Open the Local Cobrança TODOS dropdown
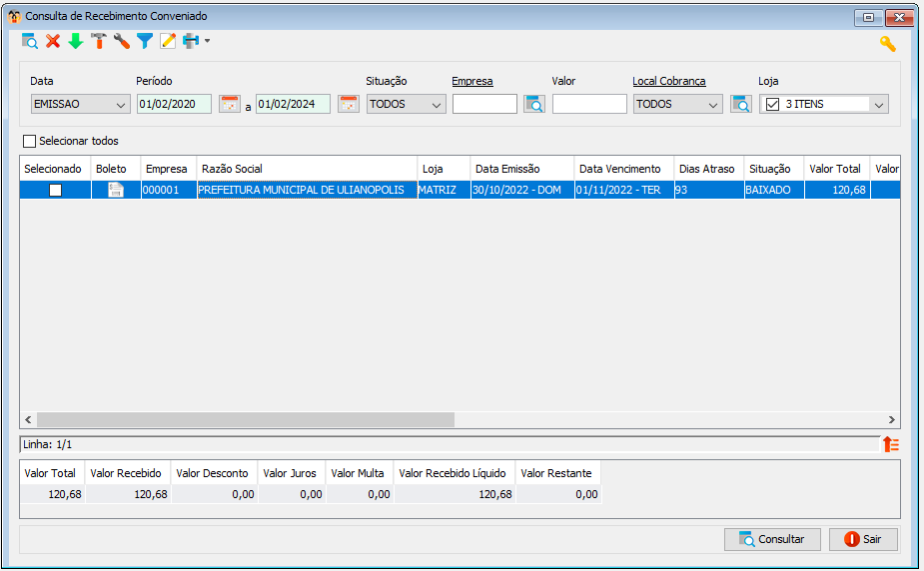 coord(677,104)
